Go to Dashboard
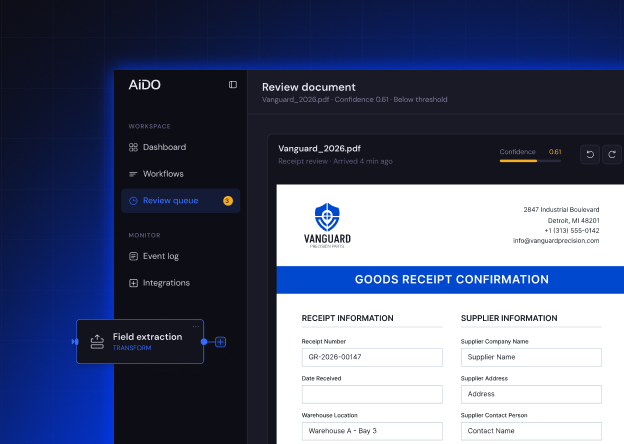This screenshot has height=444, width=624. pos(181,147)
